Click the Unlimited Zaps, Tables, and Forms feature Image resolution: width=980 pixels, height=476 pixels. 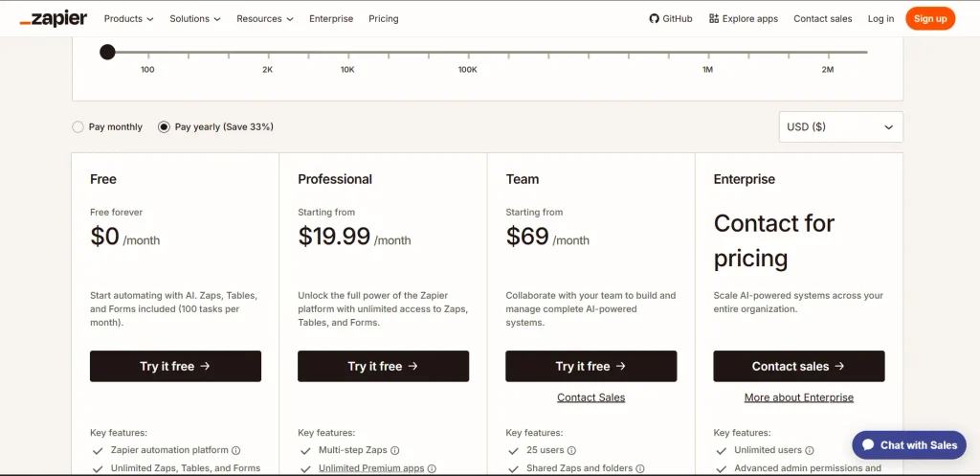click(x=186, y=468)
